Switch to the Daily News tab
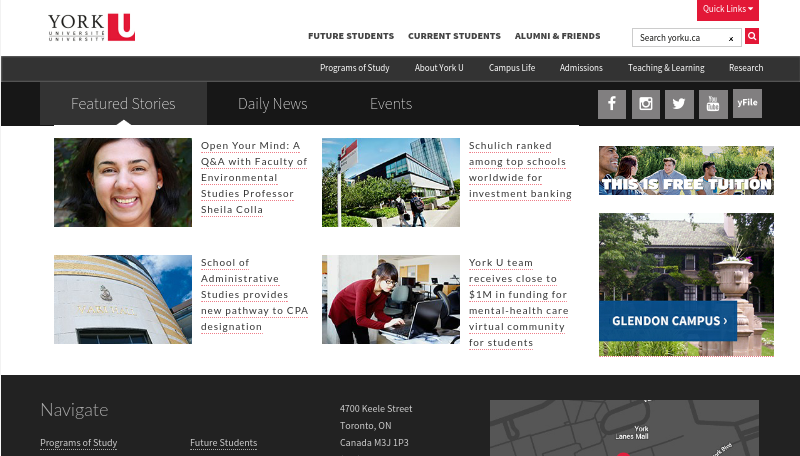Image resolution: width=800 pixels, height=456 pixels. 272,104
